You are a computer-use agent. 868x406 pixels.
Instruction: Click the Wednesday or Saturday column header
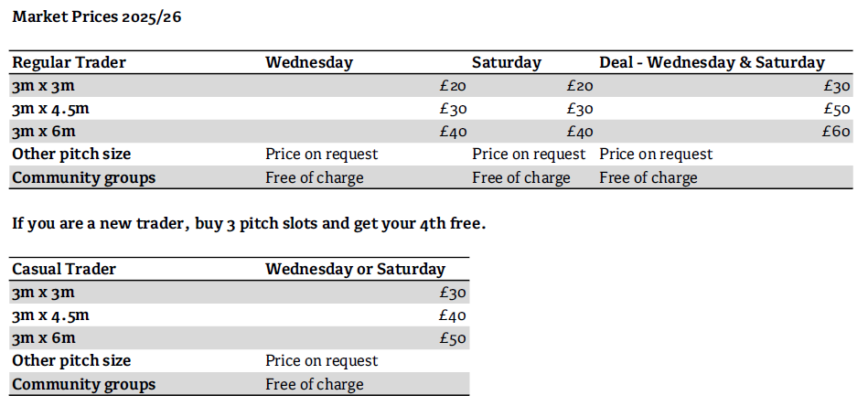tap(356, 269)
